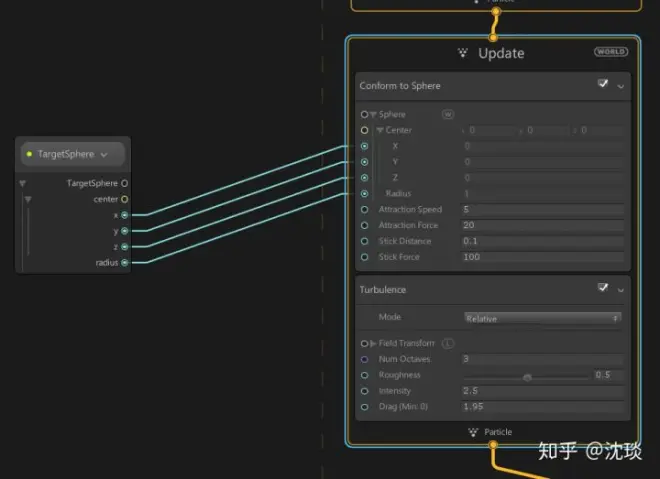660x479 pixels.
Task: Click the Center input port
Action: (365, 130)
